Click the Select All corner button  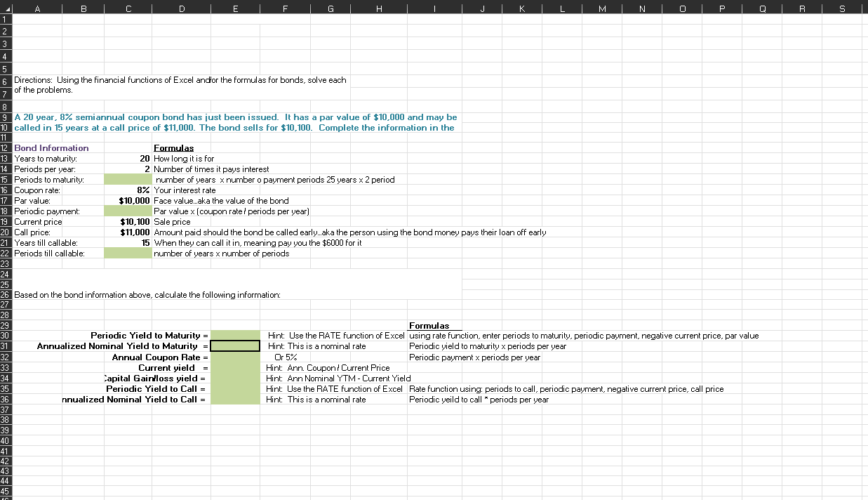6,7
